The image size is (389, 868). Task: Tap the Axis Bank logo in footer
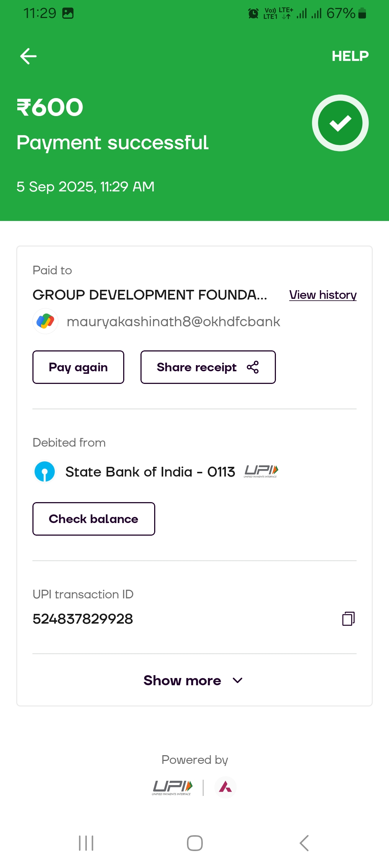[225, 787]
